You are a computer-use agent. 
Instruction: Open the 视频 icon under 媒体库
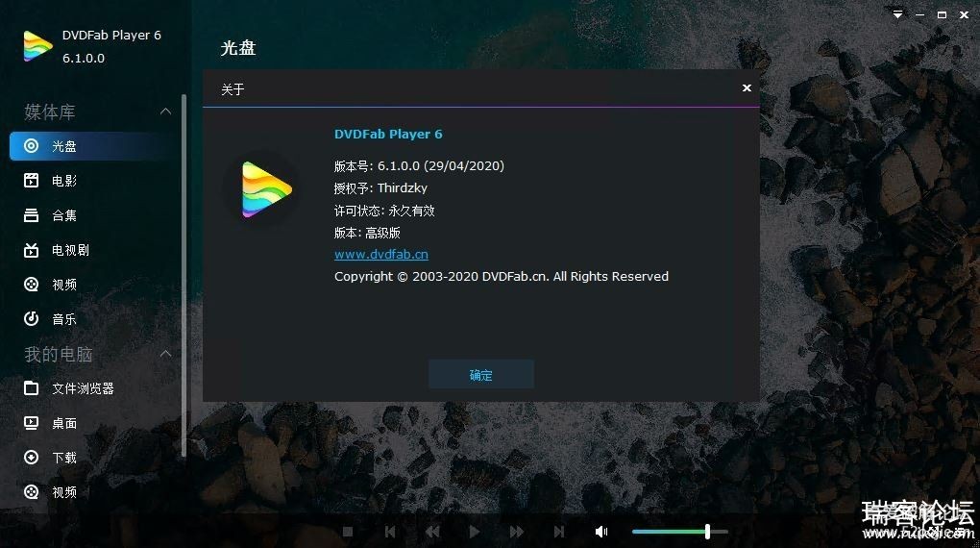tap(32, 285)
